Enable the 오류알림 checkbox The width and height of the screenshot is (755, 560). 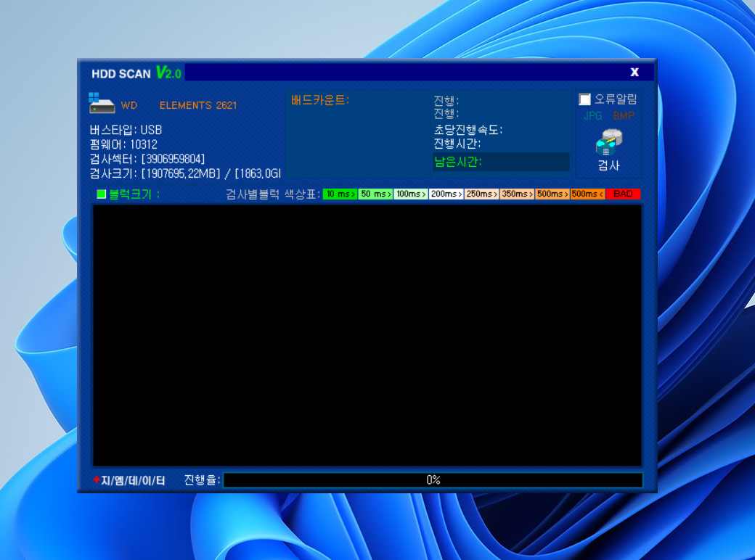click(584, 99)
